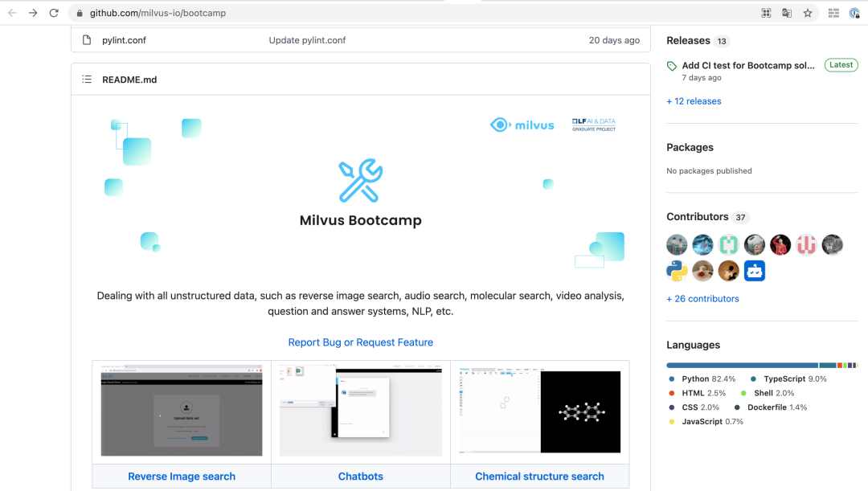Open the QR code grid icon in the address bar
868x491 pixels.
click(x=766, y=13)
